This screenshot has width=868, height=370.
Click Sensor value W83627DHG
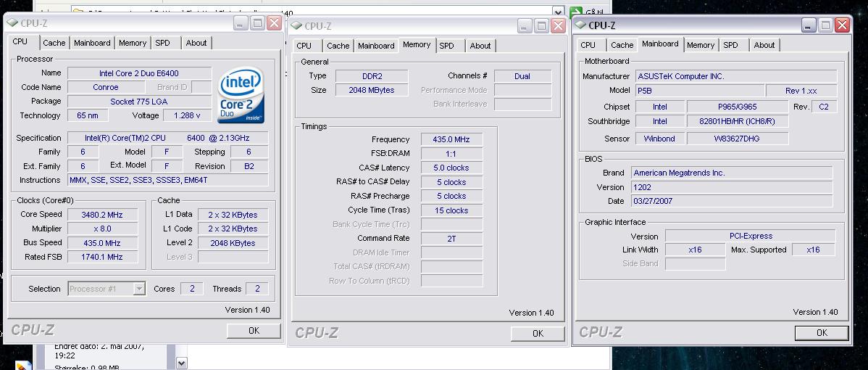737,139
